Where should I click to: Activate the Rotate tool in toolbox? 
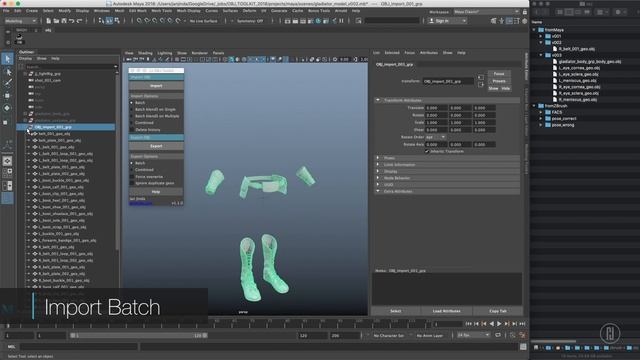point(7,108)
